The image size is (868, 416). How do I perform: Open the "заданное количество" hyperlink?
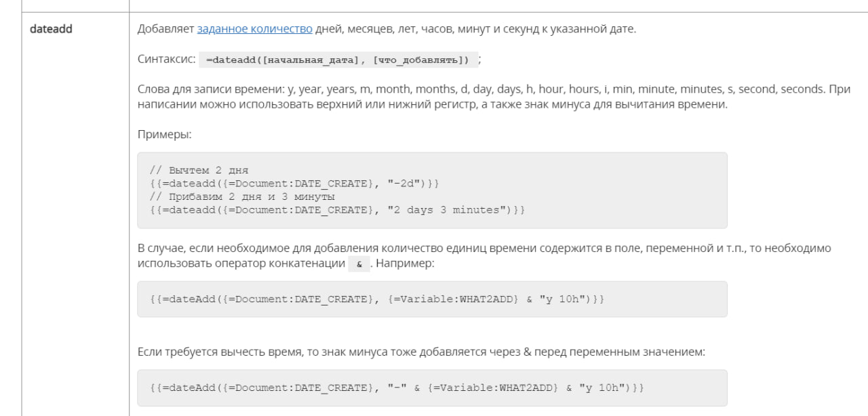point(254,29)
